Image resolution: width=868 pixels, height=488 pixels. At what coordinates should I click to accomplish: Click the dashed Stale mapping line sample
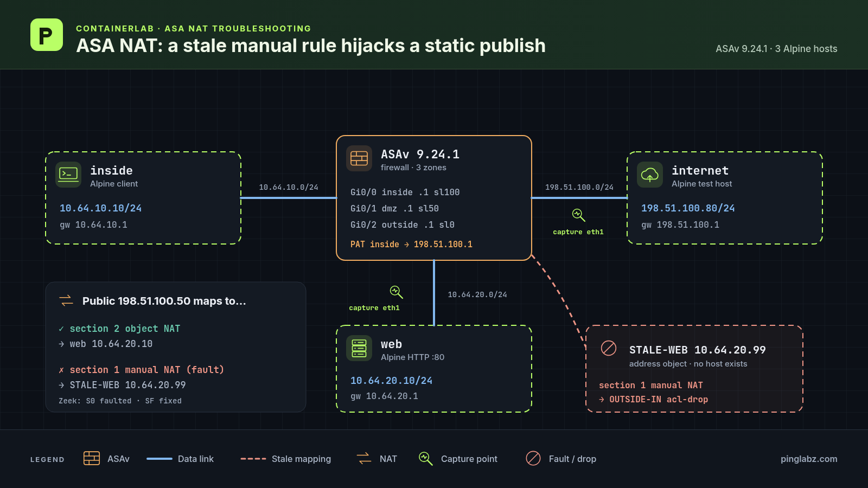coord(253,459)
